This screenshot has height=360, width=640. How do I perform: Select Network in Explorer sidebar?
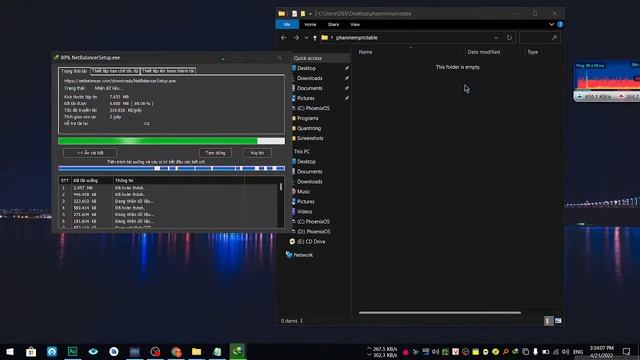pyautogui.click(x=303, y=255)
